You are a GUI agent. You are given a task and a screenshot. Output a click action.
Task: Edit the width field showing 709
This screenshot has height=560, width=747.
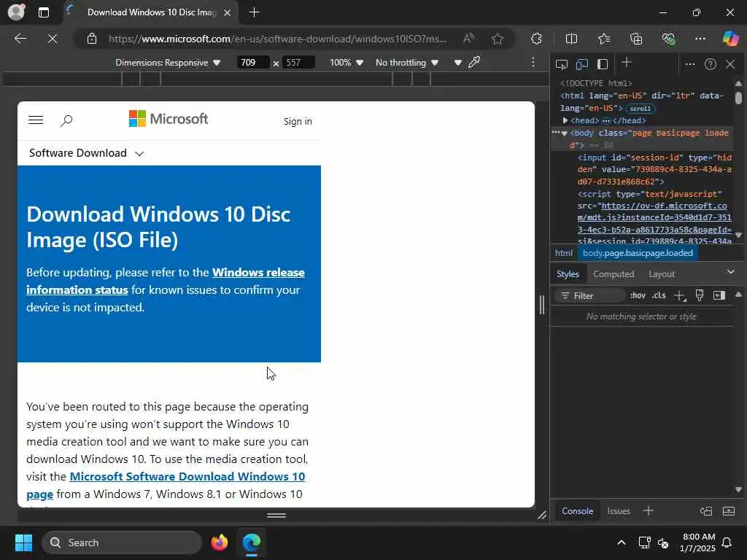tap(253, 63)
